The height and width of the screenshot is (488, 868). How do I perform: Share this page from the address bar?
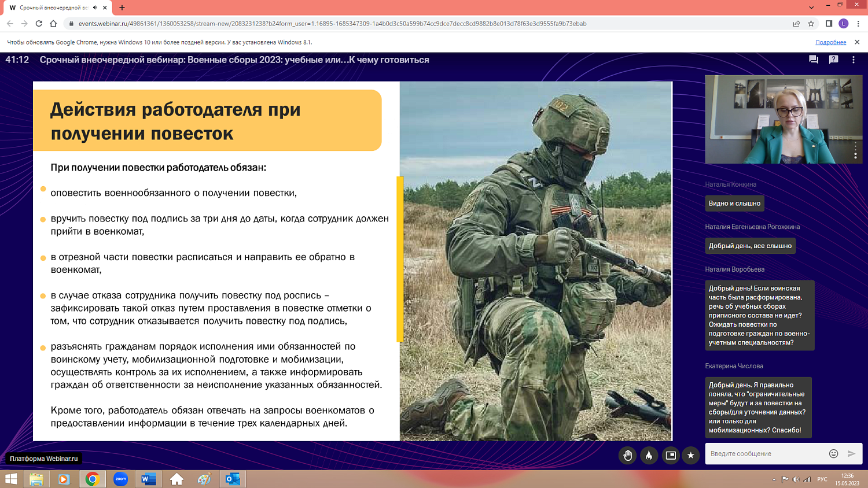pyautogui.click(x=796, y=24)
